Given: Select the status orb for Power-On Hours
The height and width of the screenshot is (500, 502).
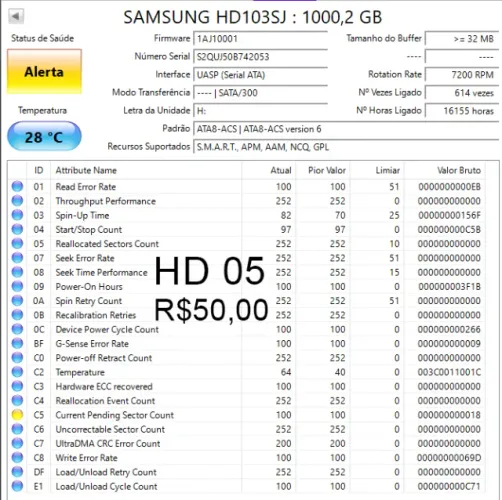Looking at the screenshot, I should 17,287.
